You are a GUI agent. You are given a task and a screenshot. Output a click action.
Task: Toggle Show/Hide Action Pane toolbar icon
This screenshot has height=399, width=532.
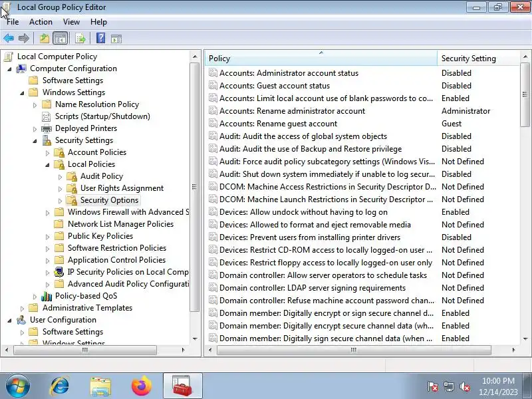[x=116, y=39]
